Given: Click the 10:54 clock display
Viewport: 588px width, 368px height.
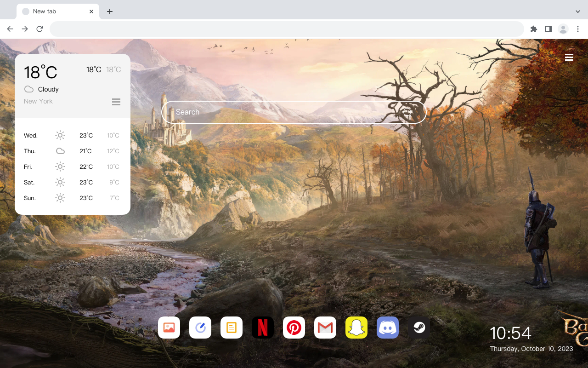Looking at the screenshot, I should point(510,333).
